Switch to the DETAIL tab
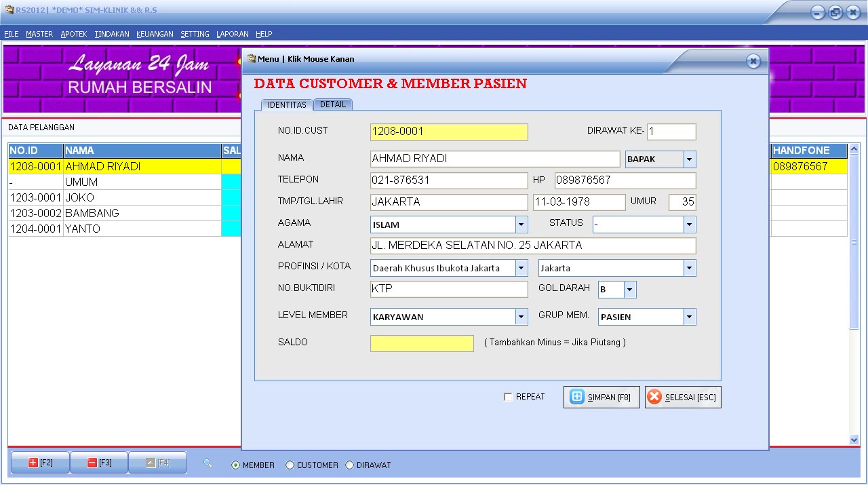Image resolution: width=868 pixels, height=485 pixels. pos(333,104)
